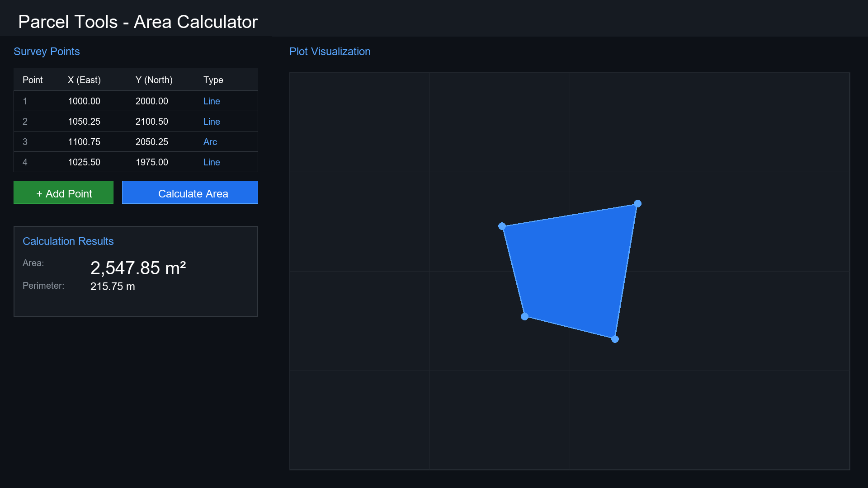Change point 2 segment type from Line
This screenshot has height=488, width=868.
[211, 121]
